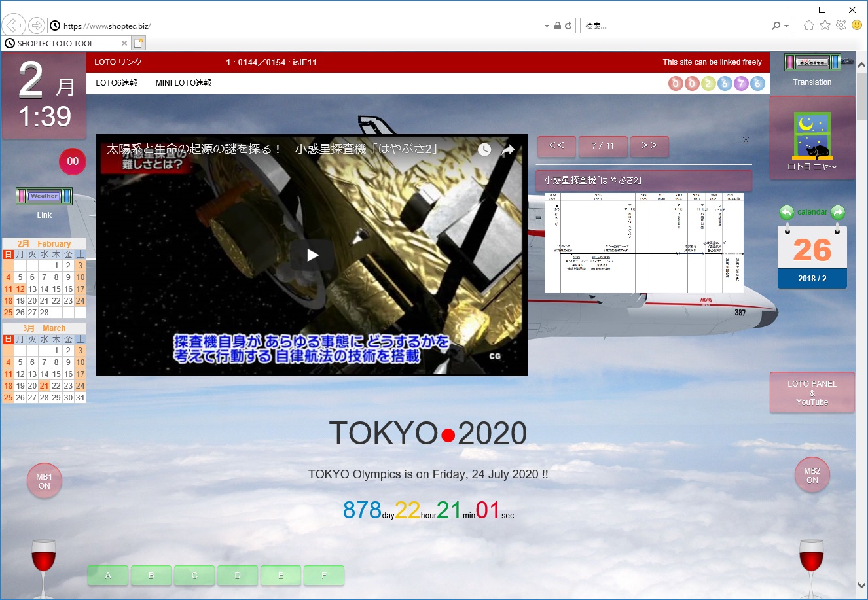Viewport: 868px width, 600px height.
Task: Play the Hayabusa2 YouTube video
Action: [x=312, y=255]
